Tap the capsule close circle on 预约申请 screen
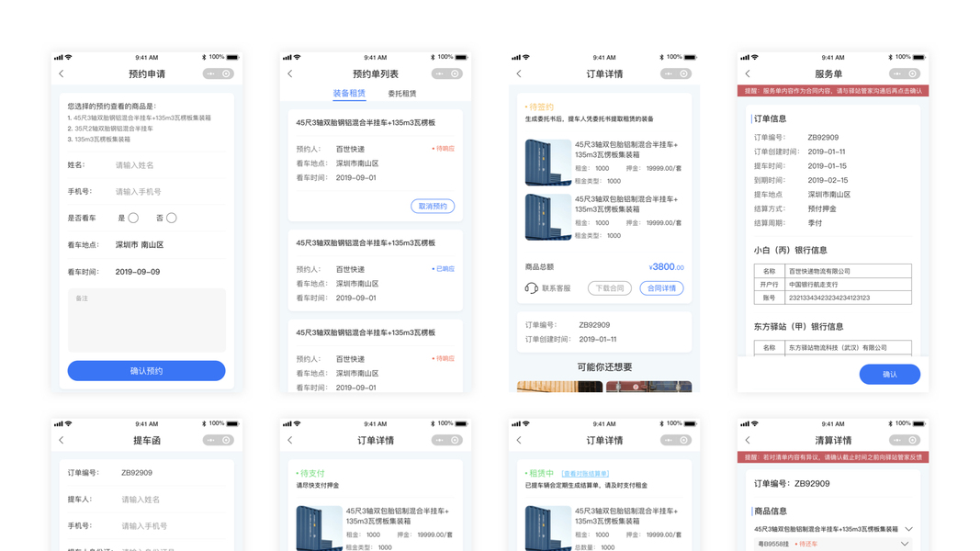This screenshot has height=551, width=980. coord(226,73)
